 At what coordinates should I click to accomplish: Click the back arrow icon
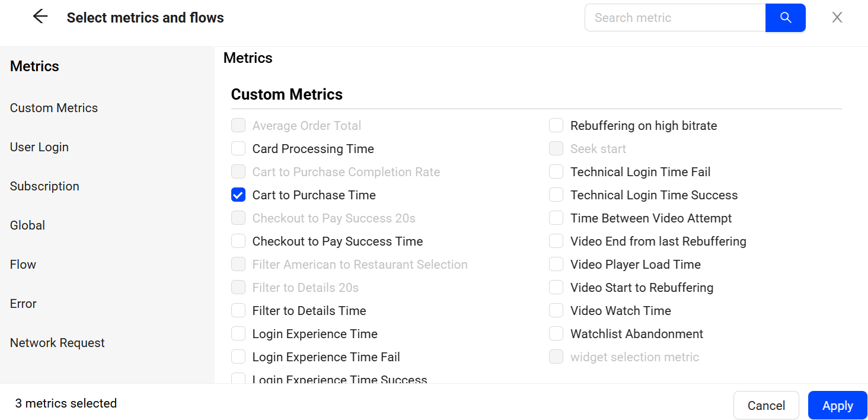tap(40, 17)
